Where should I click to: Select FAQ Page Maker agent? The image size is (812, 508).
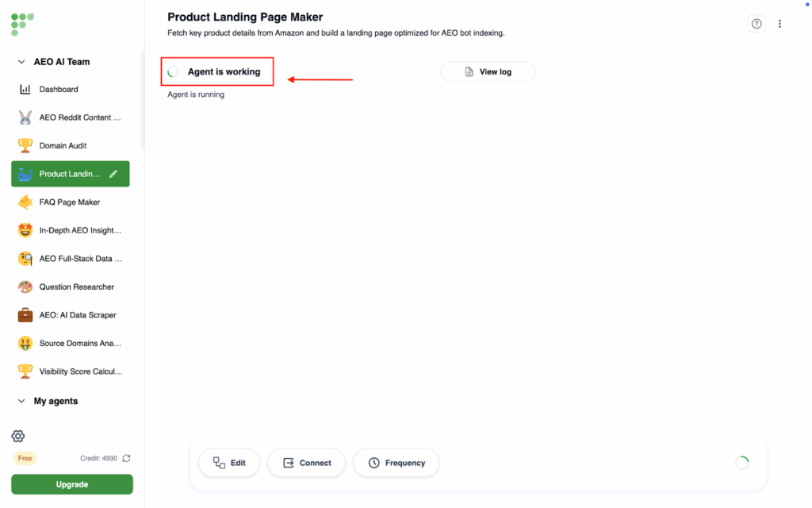[70, 202]
